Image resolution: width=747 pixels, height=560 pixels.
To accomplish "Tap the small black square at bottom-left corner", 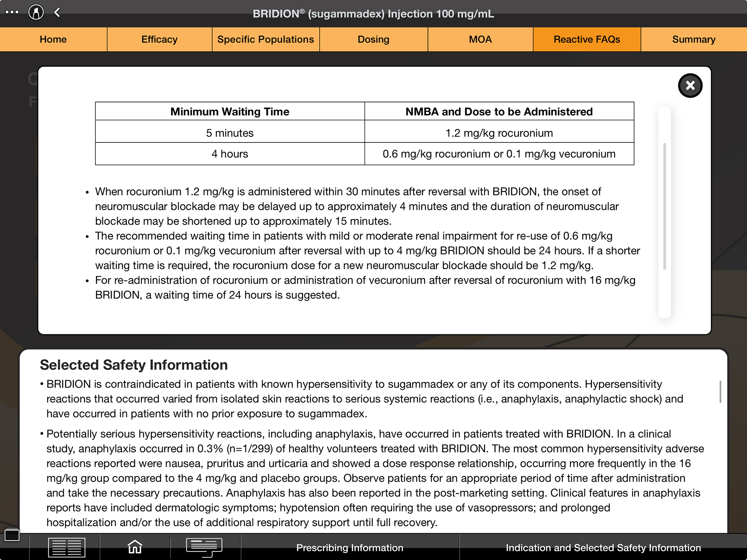I will [x=12, y=535].
